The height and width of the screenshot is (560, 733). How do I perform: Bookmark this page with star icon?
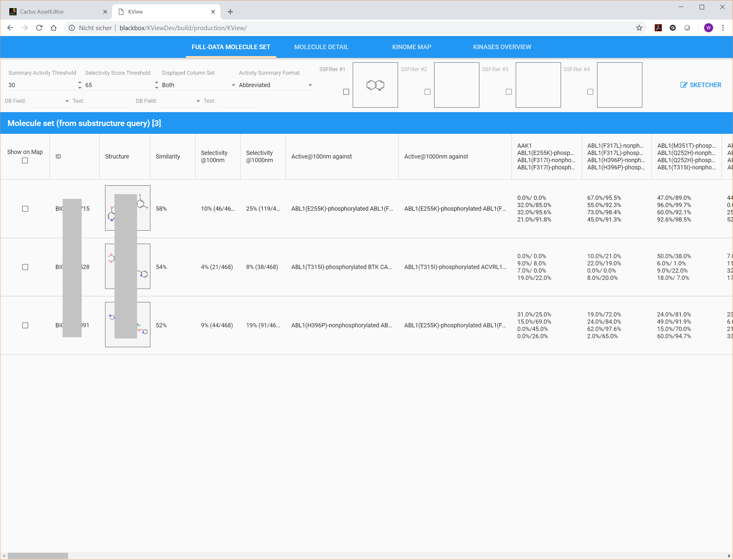coord(639,28)
